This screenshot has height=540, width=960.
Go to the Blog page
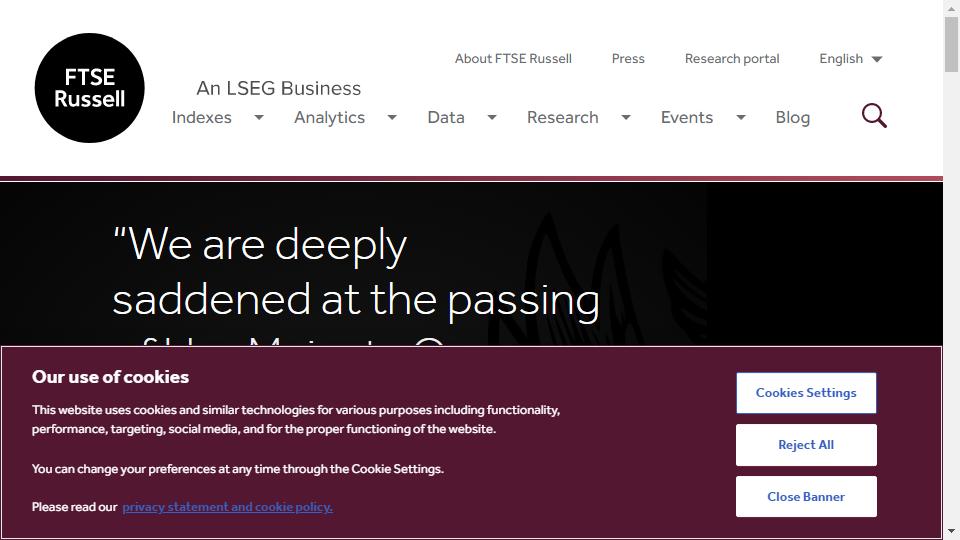pyautogui.click(x=792, y=118)
